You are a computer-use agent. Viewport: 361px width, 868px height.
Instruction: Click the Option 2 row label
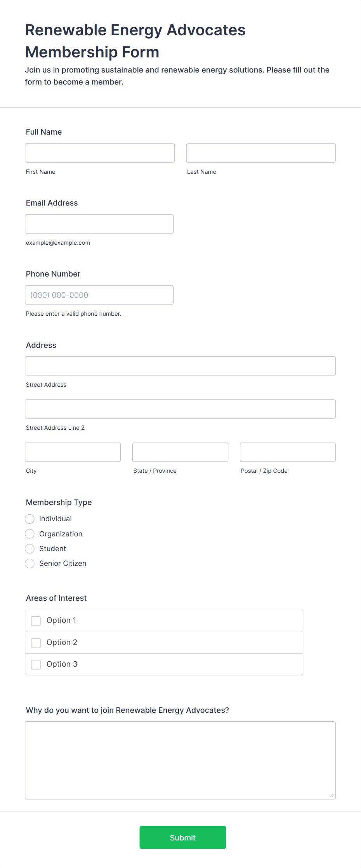[x=62, y=642]
